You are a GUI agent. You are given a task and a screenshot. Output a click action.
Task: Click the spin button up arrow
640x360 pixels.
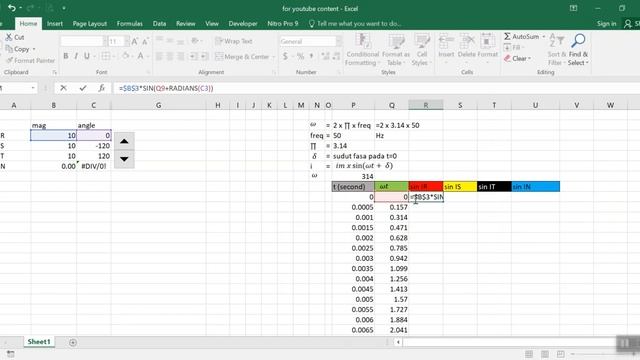124,141
